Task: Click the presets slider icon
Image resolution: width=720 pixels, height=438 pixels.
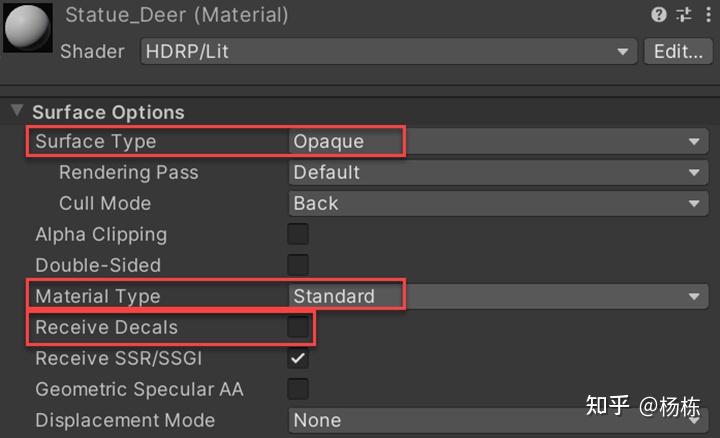Action: (x=684, y=15)
